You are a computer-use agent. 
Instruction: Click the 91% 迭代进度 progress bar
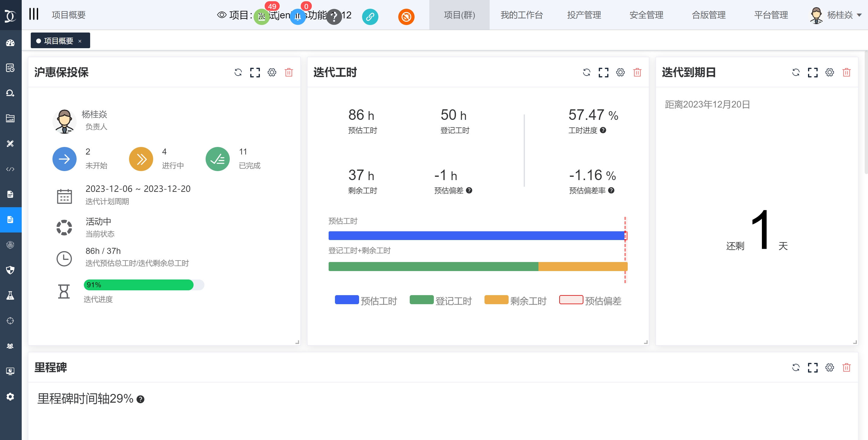pyautogui.click(x=144, y=285)
